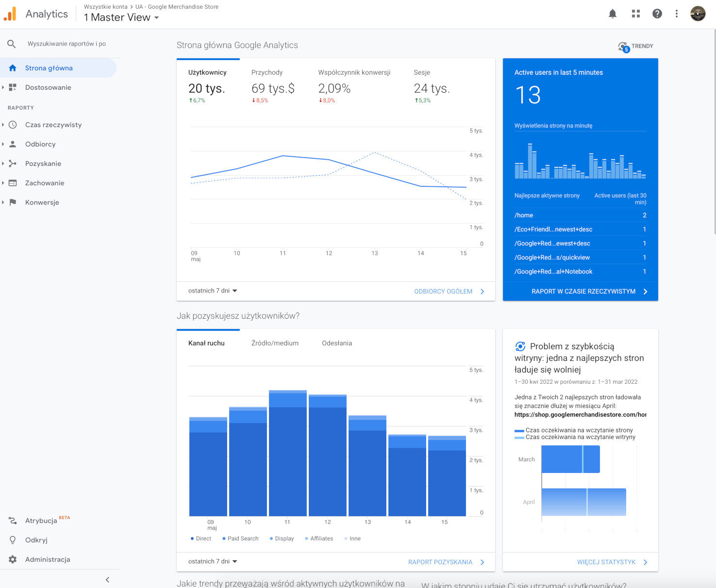The image size is (716, 588).
Task: Open the 1 Master View selector dropdown
Action: click(121, 17)
